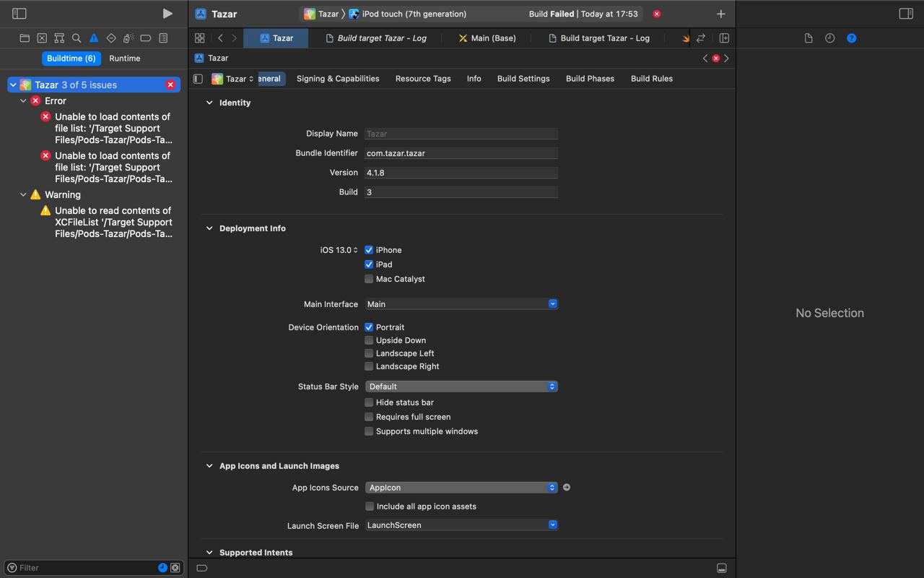
Task: Toggle the inspectors panel on the right
Action: (905, 14)
